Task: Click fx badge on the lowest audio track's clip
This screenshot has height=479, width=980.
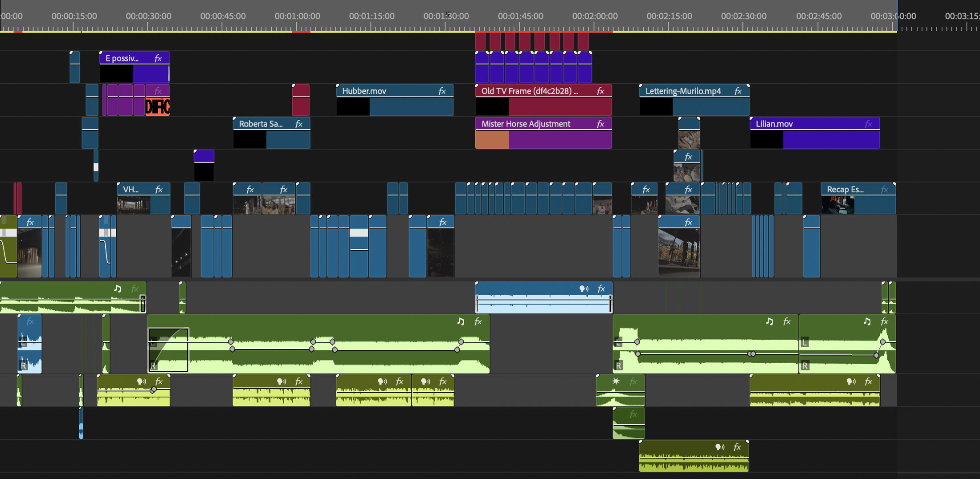Action: coord(737,447)
